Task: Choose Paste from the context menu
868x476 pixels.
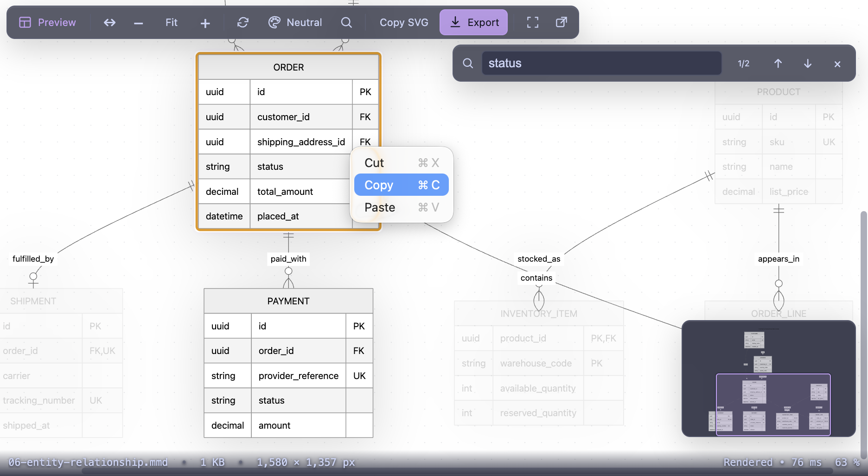Action: [x=402, y=207]
